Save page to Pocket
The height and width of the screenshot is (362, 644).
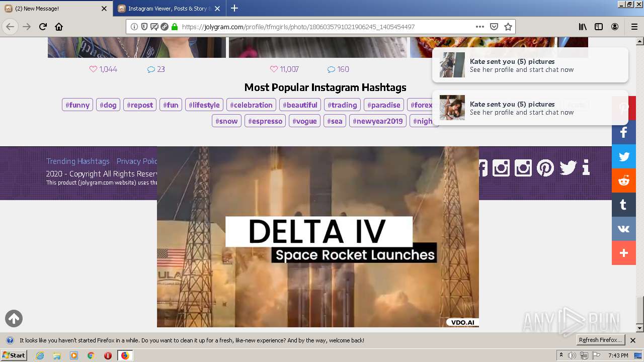(494, 27)
